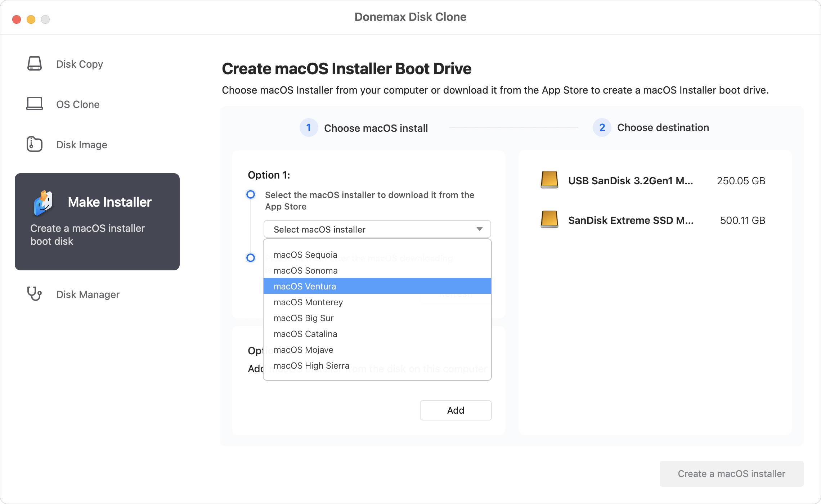The image size is (821, 504).
Task: Click the step 1 Choose macOS install badge
Action: click(309, 127)
